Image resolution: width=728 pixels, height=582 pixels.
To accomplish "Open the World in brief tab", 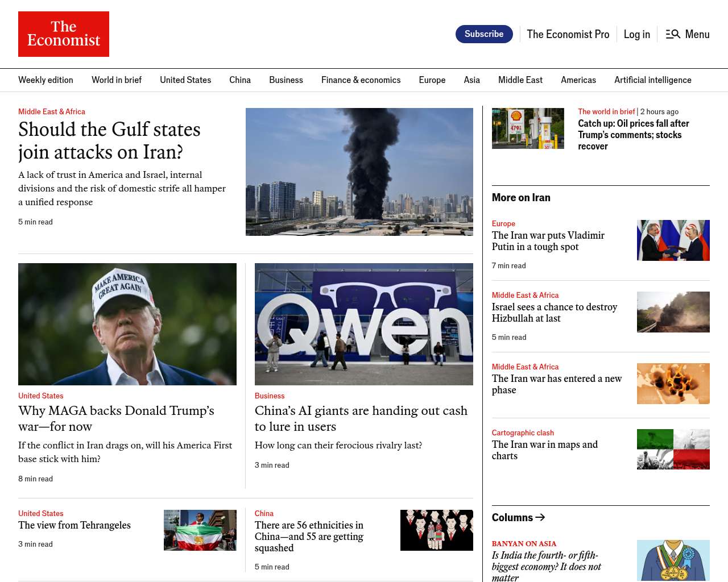I will click(117, 80).
